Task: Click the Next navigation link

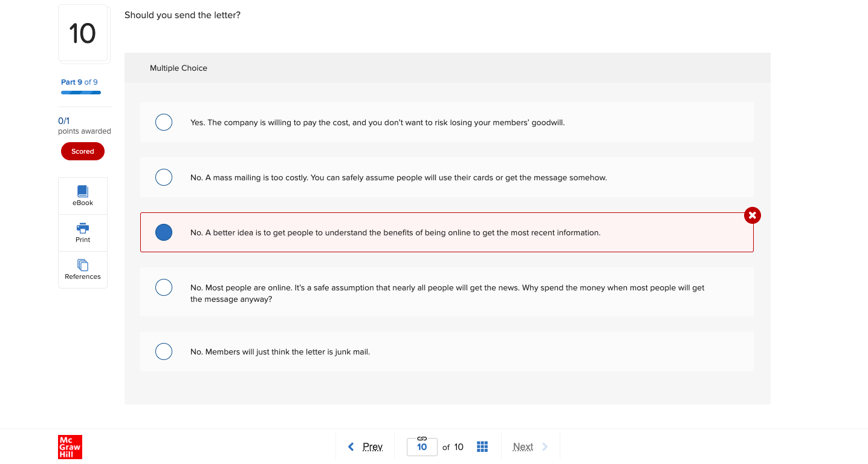Action: point(522,446)
